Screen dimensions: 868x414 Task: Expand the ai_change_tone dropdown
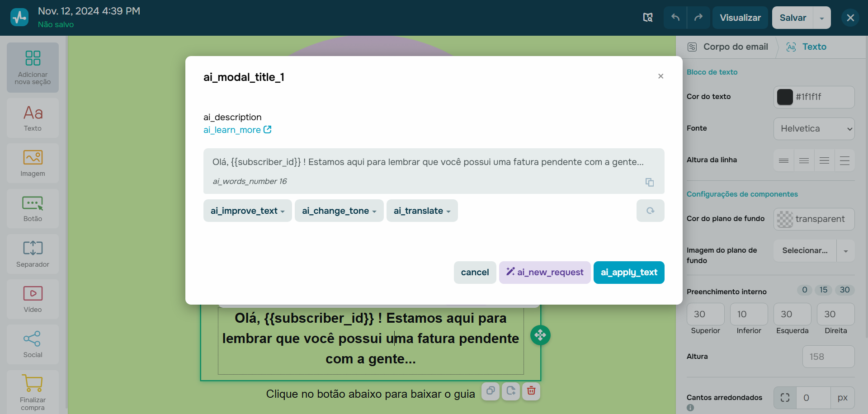[339, 211]
